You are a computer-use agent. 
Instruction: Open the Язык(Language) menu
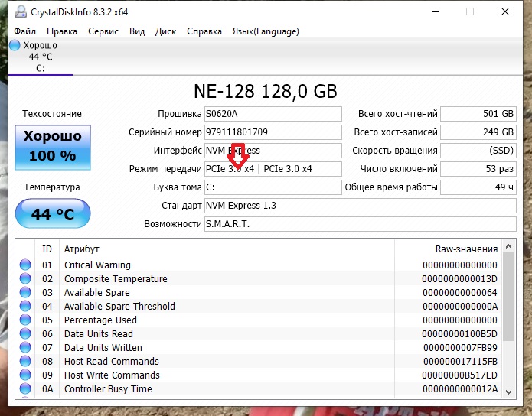(266, 31)
